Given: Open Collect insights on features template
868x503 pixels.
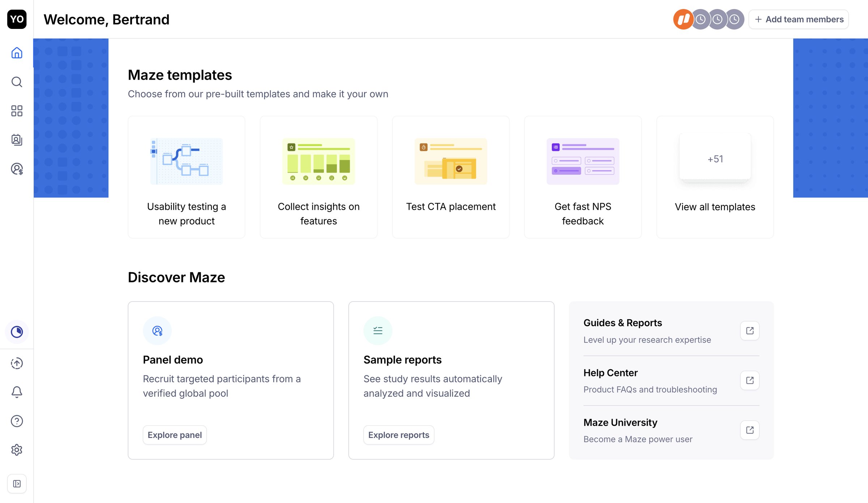Looking at the screenshot, I should 319,177.
